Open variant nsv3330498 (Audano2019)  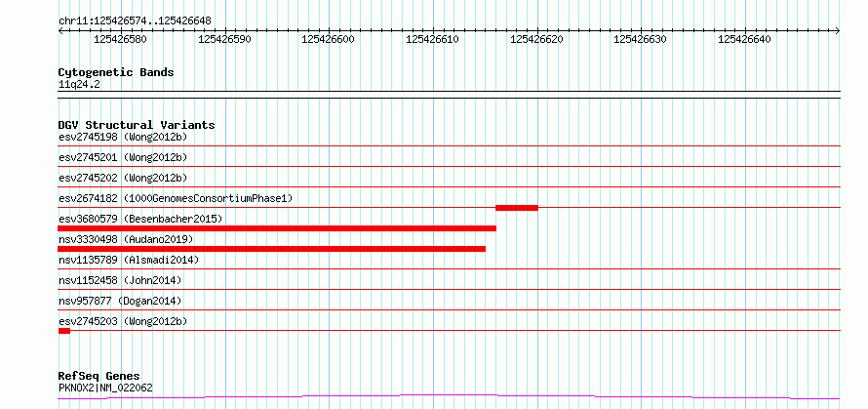coord(126,239)
